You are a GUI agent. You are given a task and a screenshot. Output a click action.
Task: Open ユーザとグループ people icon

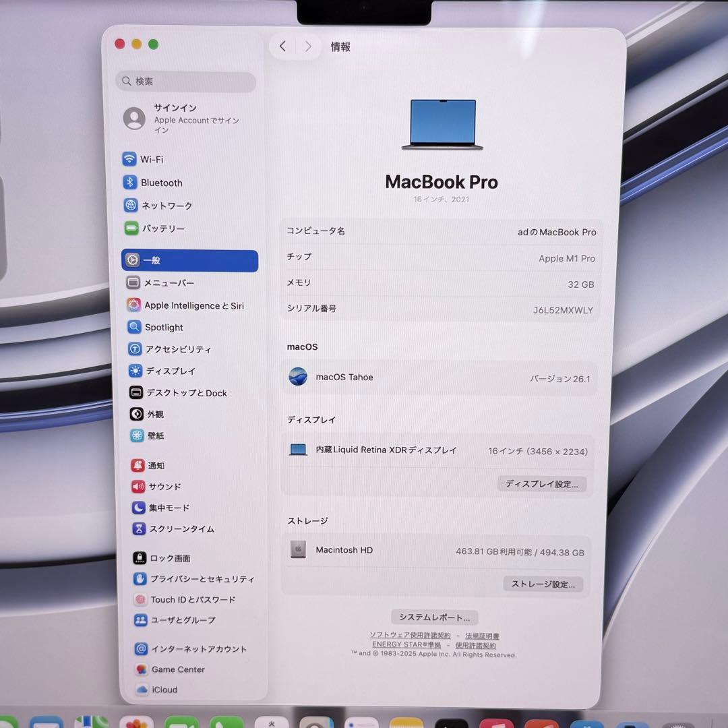[141, 620]
